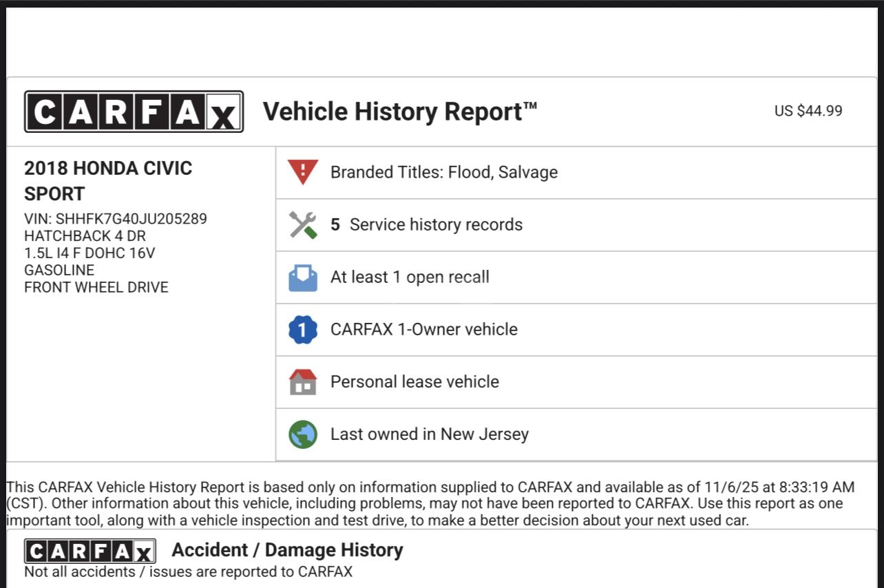The height and width of the screenshot is (588, 884).
Task: Click the US $44.99 price label
Action: point(808,111)
